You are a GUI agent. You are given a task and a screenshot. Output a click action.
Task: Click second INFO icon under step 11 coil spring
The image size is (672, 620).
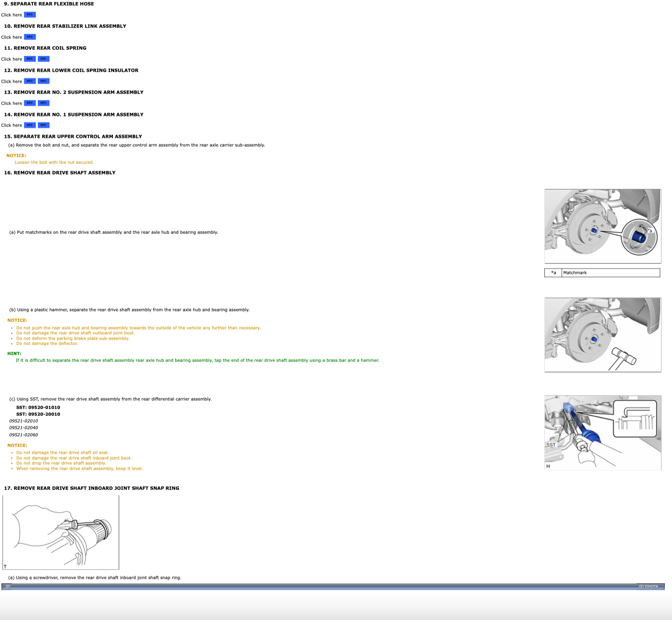[x=44, y=59]
